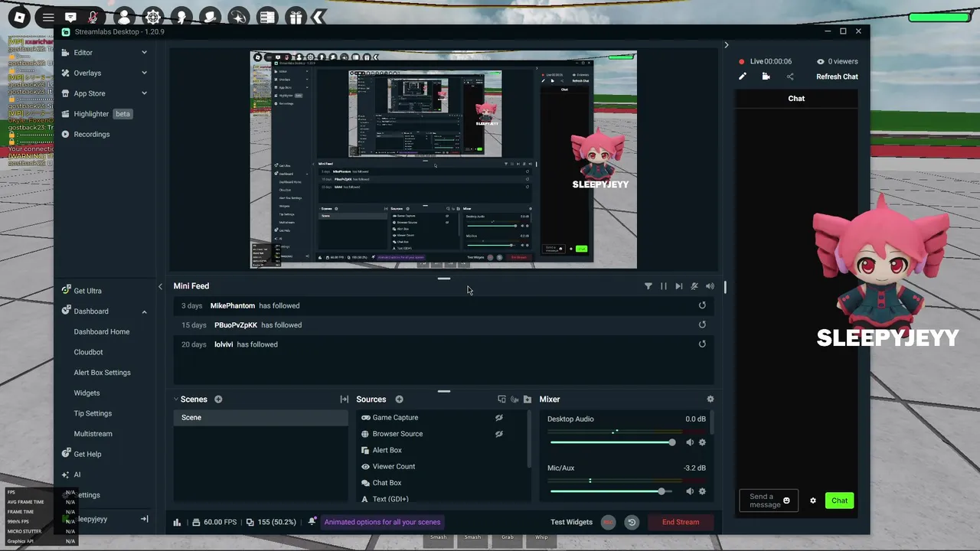Toggle visibility of Browser Source
Screen dimensions: 980x551
(x=498, y=434)
